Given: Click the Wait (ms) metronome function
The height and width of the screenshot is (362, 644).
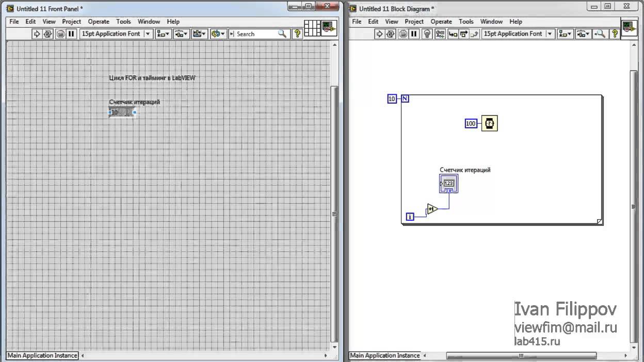Looking at the screenshot, I should [490, 124].
